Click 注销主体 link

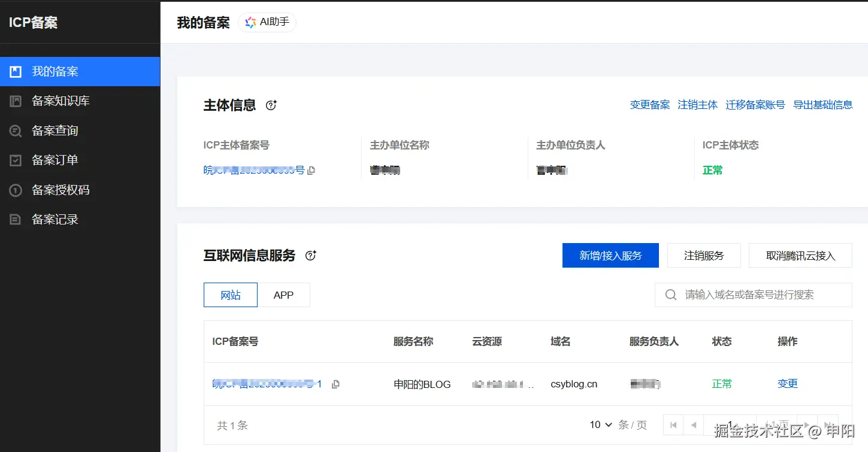tap(698, 105)
